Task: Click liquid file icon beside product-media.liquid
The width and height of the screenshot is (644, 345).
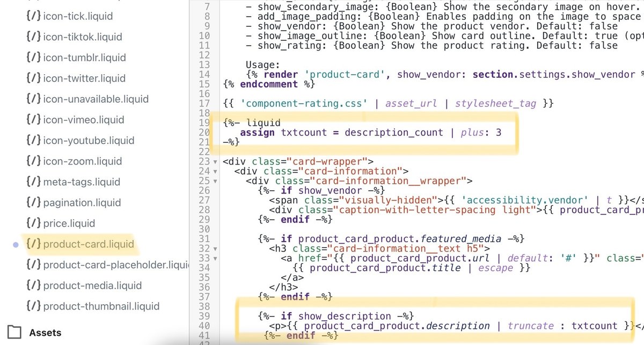Action: pyautogui.click(x=33, y=285)
